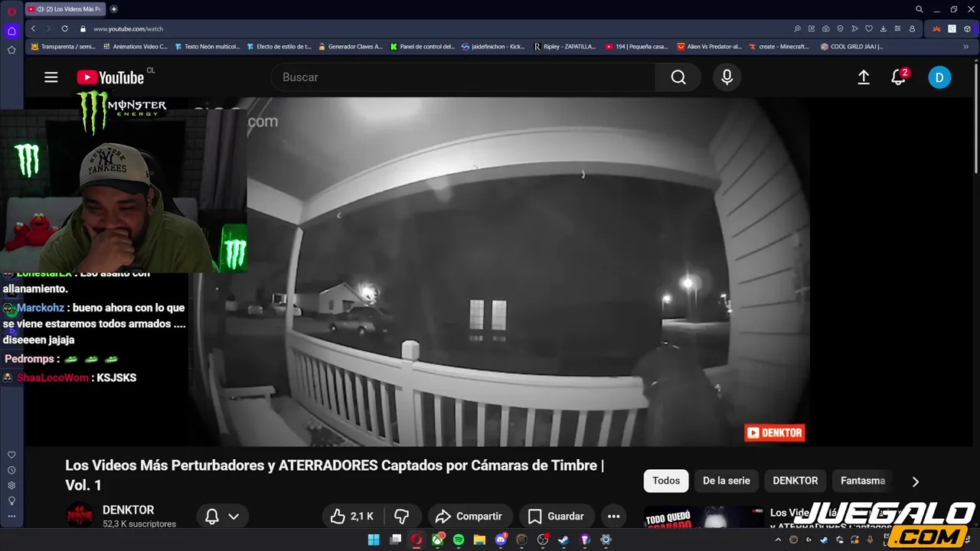Screen dimensions: 980x551
Task: Open the create - Minecraft bookmark
Action: coord(779,47)
